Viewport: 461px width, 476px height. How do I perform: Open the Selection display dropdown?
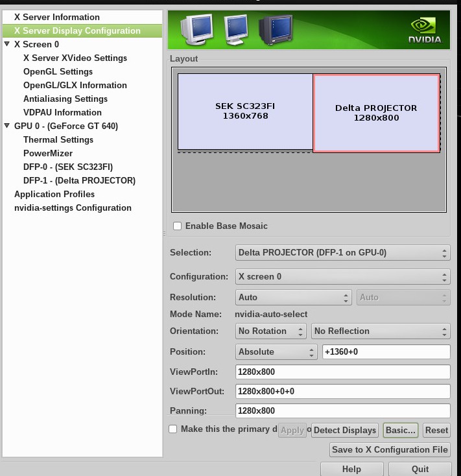point(342,252)
